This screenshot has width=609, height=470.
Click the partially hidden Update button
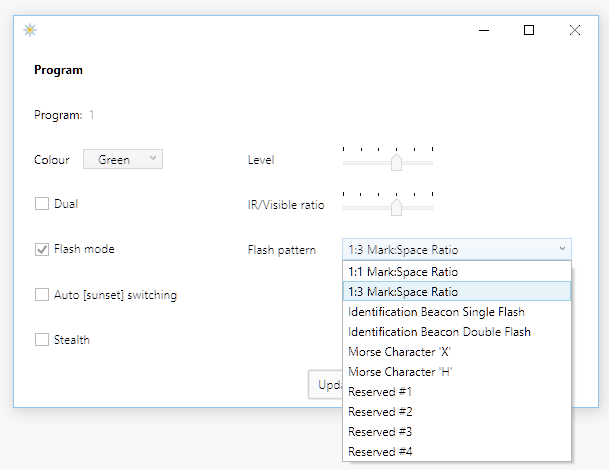point(325,385)
